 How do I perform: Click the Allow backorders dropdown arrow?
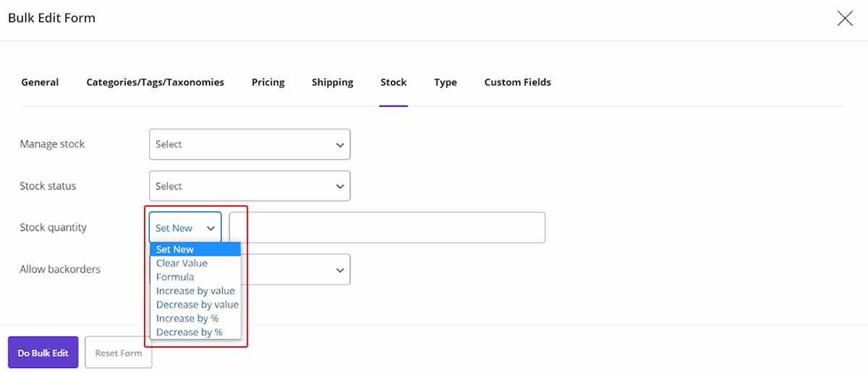click(x=340, y=270)
